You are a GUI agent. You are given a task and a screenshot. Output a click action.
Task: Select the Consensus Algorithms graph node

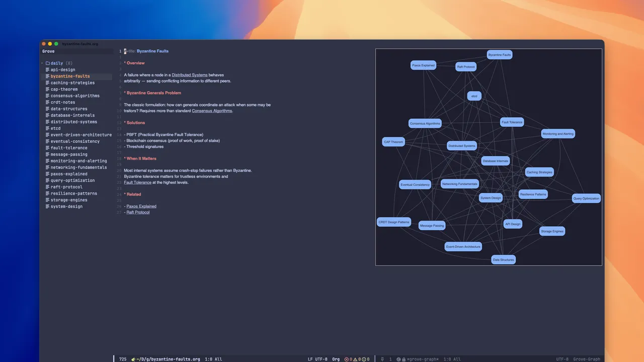coord(425,123)
